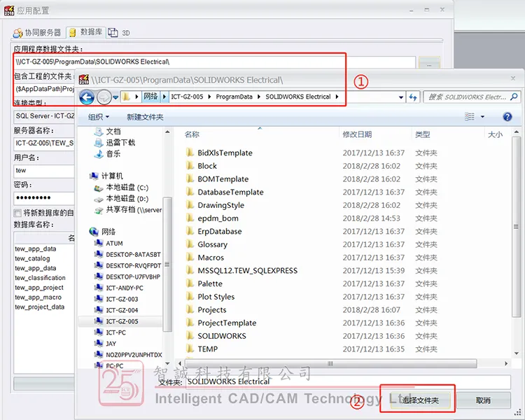Screen dimensions: 525x420
Task: Open the view options dropdown arrow
Action: (x=482, y=117)
